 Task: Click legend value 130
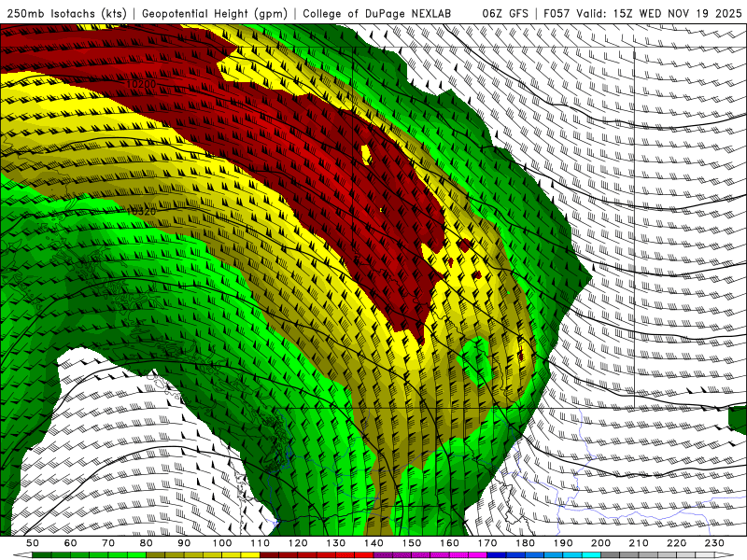pyautogui.click(x=336, y=543)
